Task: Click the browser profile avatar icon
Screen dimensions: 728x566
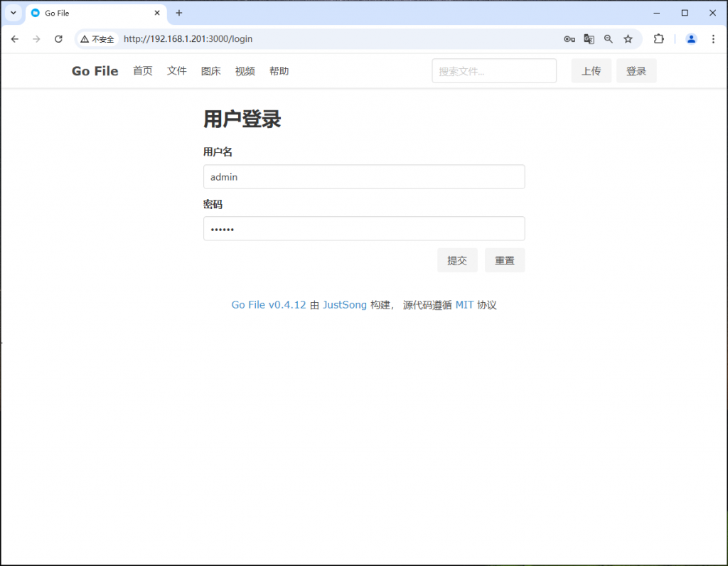Action: pos(691,39)
